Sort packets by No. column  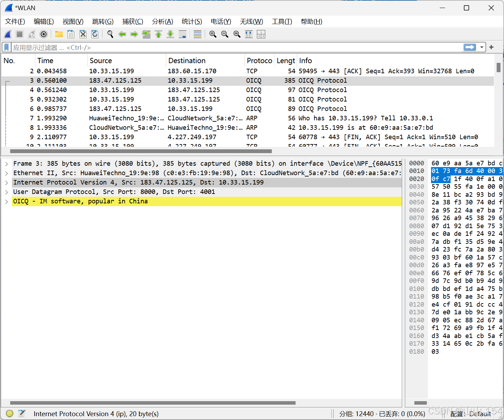(18, 61)
